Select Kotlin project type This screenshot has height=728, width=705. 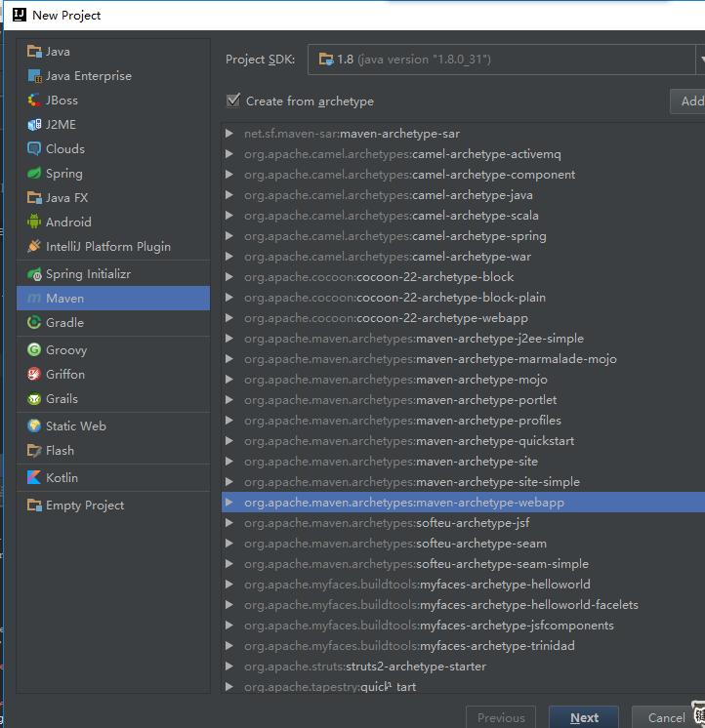coord(113,477)
